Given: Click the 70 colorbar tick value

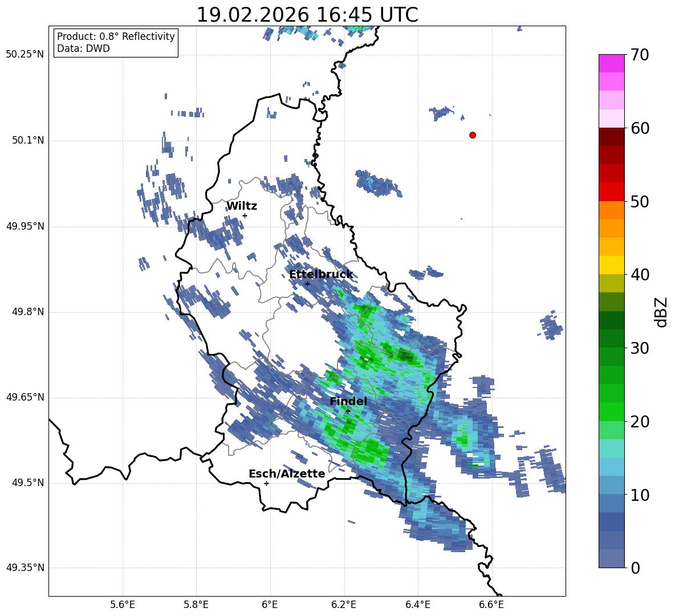Looking at the screenshot, I should point(640,55).
